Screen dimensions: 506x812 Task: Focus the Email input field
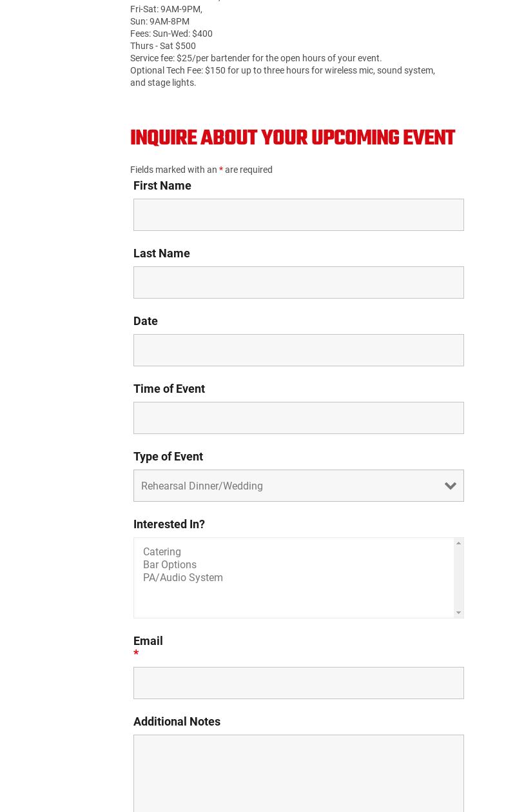click(298, 683)
